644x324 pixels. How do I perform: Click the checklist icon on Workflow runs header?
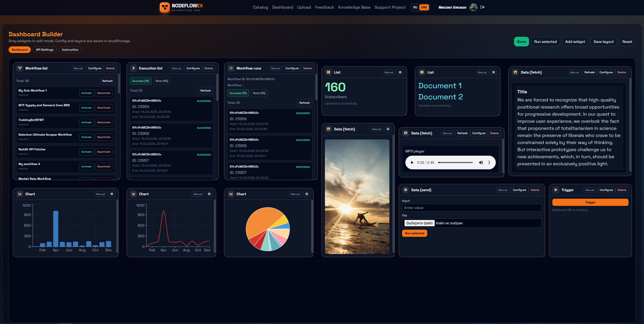coord(231,68)
